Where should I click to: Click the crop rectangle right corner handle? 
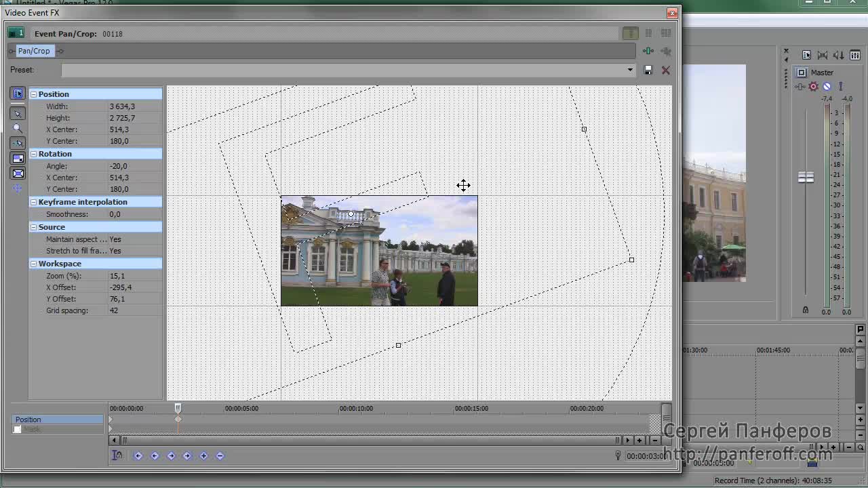(631, 260)
